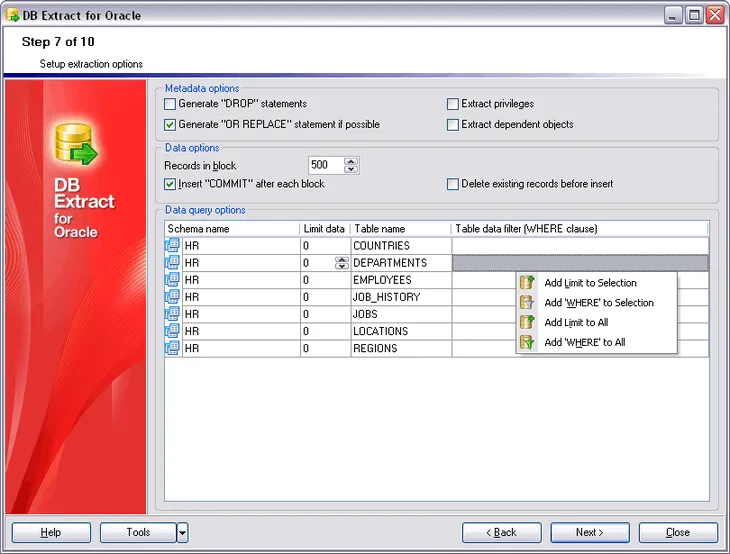Click the Add Limit to Selection icon
730x554 pixels.
pyautogui.click(x=527, y=282)
